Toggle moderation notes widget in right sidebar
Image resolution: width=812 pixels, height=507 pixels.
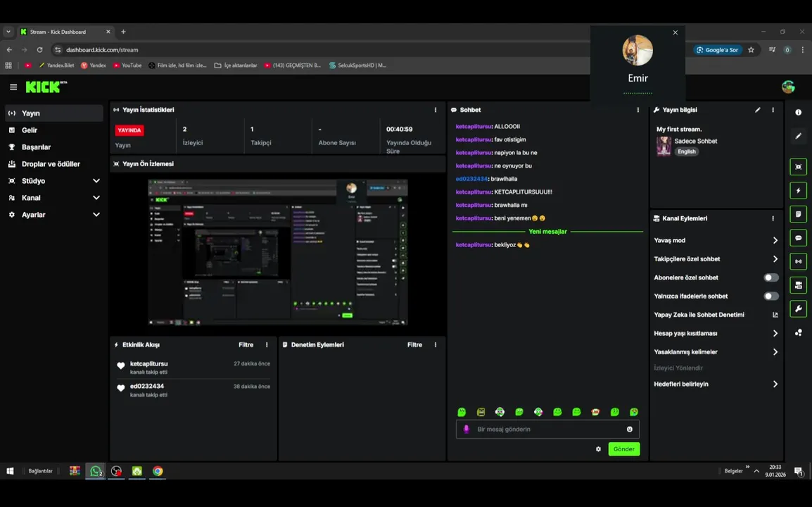pos(799,214)
